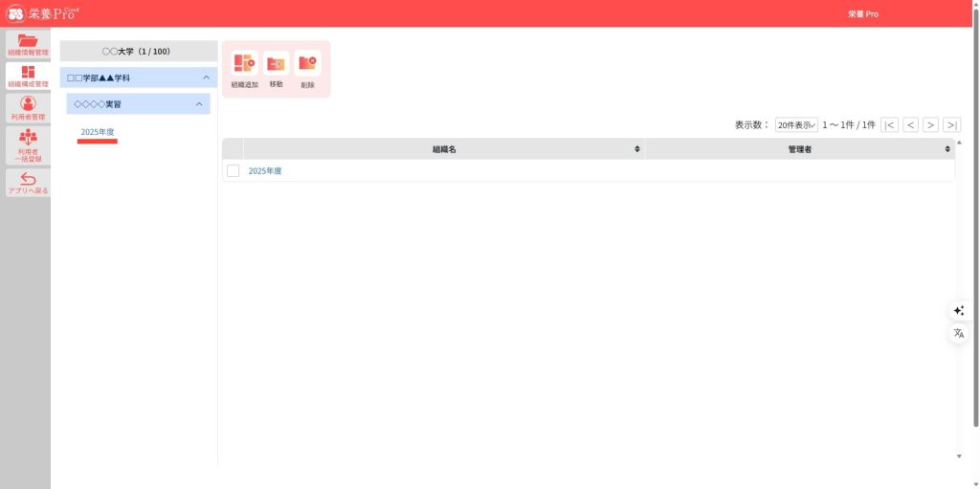Open 利用者一括登録 bulk registration
The height and width of the screenshot is (489, 980).
click(28, 144)
